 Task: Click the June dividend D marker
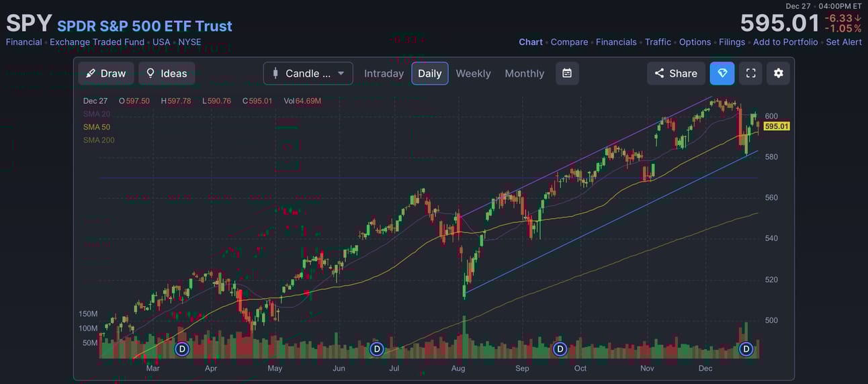pyautogui.click(x=377, y=349)
